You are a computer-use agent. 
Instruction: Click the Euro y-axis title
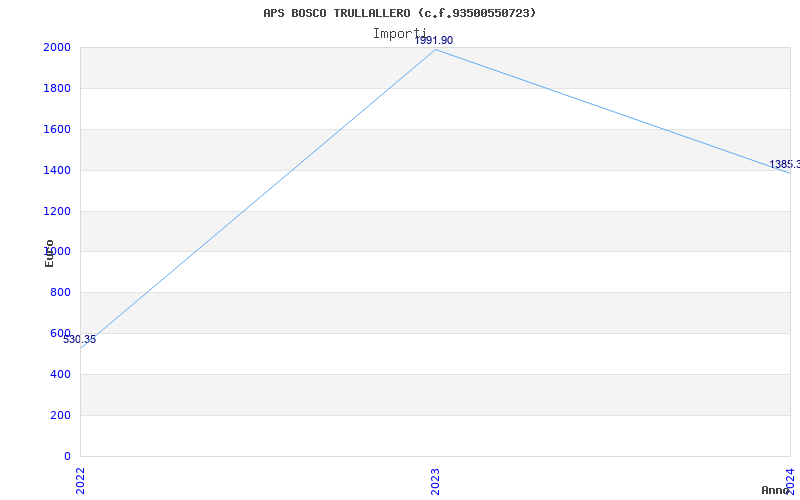49,254
